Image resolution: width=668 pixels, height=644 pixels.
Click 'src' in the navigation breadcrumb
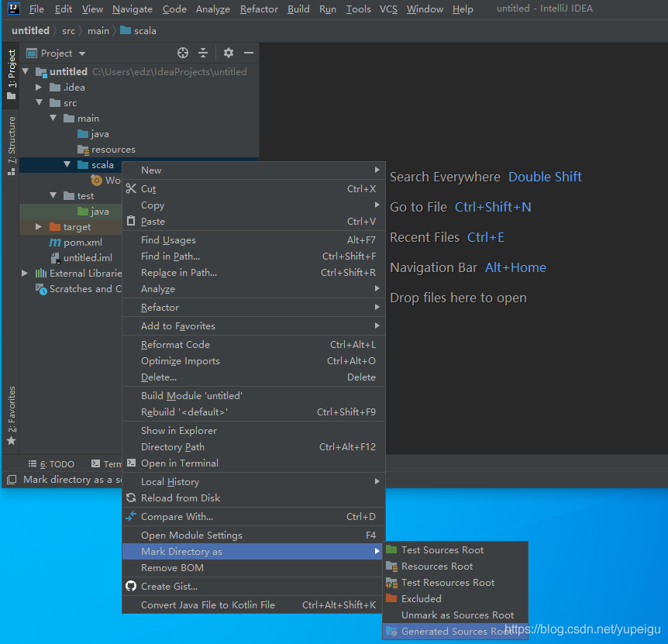click(x=68, y=31)
